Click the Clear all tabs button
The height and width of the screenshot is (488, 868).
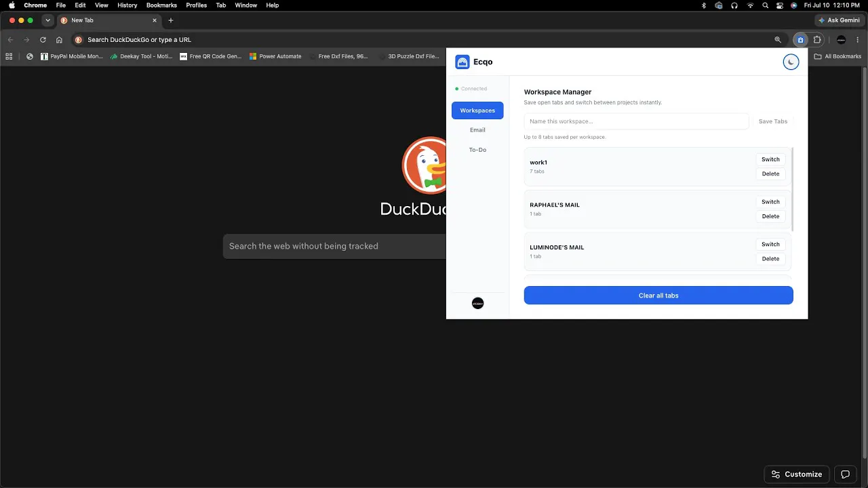(658, 296)
